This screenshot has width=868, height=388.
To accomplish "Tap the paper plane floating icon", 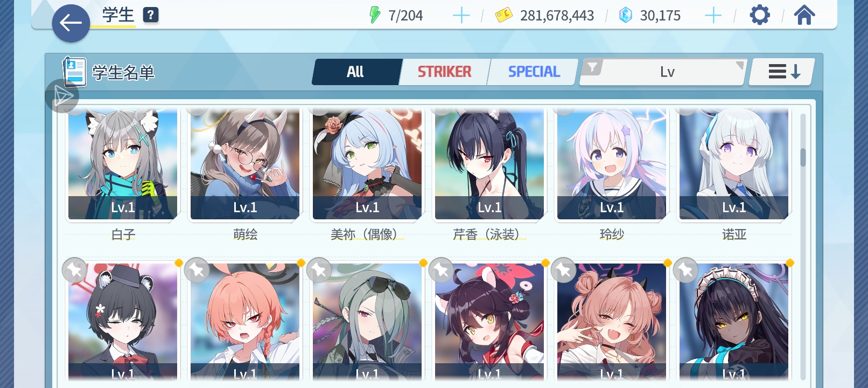I will click(x=62, y=96).
